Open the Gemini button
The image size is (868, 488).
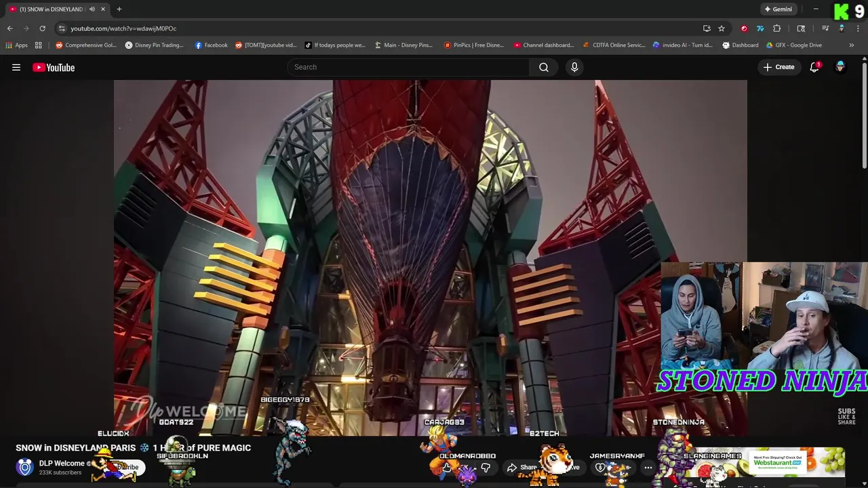(x=778, y=9)
